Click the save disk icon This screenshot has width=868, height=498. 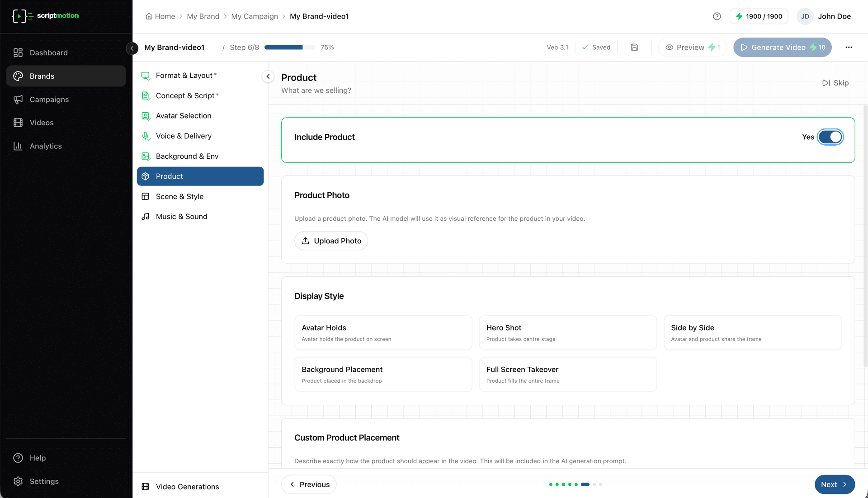634,47
